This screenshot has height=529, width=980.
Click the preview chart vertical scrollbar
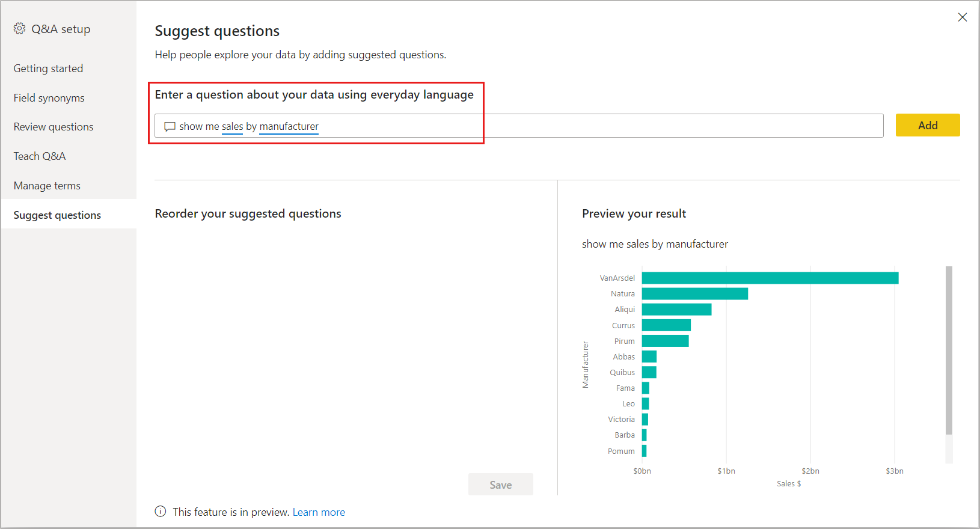coord(949,349)
